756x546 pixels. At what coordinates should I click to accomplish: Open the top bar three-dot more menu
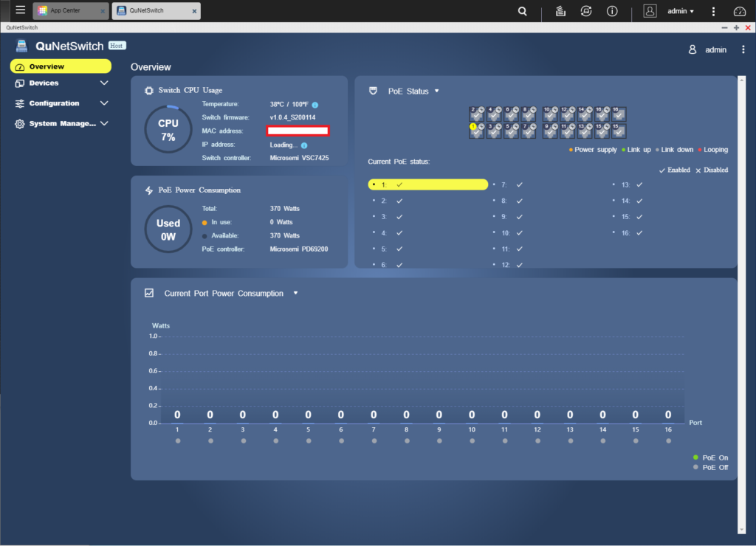(714, 11)
